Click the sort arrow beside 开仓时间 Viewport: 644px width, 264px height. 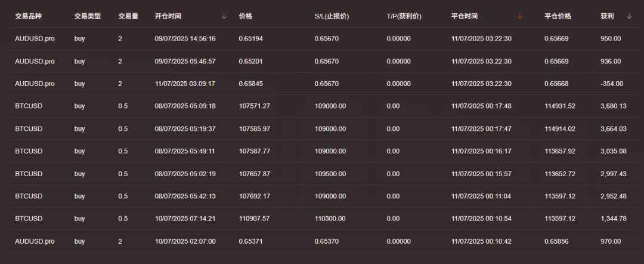coord(224,17)
